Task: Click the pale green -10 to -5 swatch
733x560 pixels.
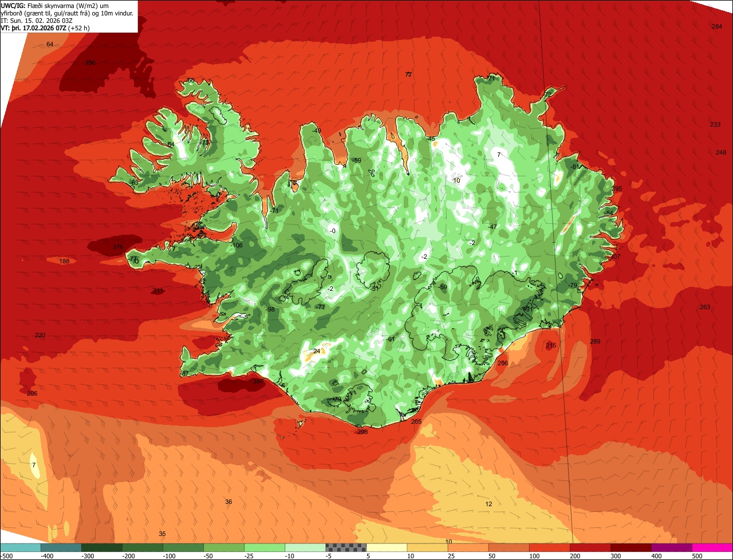Action: (x=305, y=547)
